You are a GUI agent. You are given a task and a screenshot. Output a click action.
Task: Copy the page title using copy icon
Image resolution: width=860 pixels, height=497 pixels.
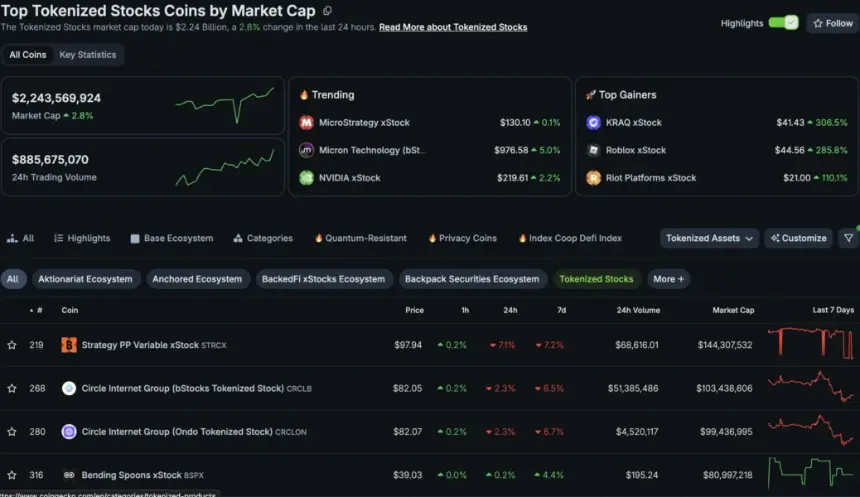(x=327, y=10)
